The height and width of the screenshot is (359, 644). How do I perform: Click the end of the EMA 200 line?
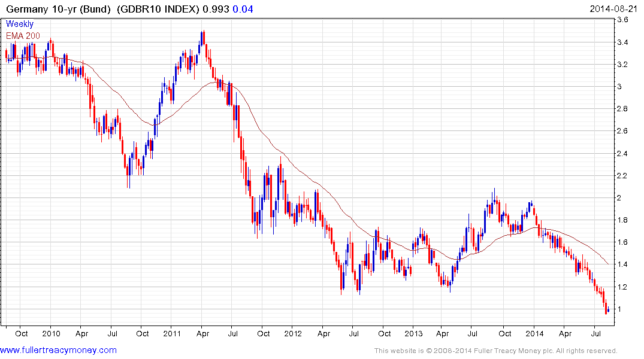(608, 264)
